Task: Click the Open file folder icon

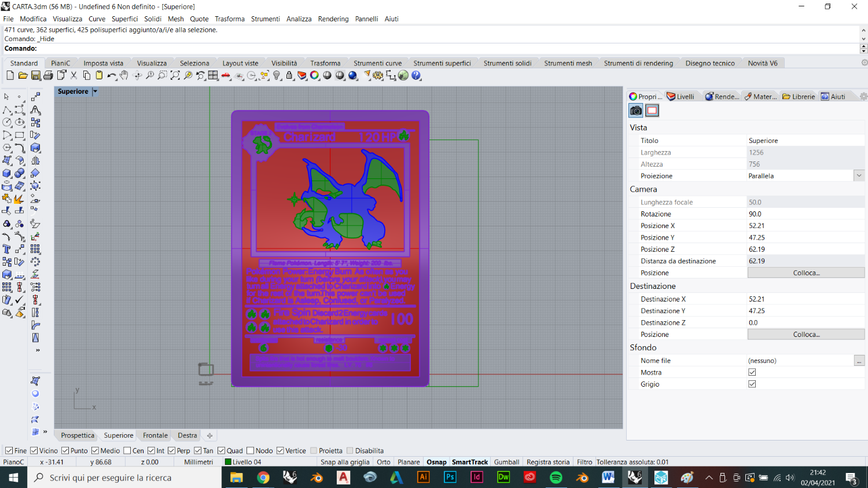Action: pyautogui.click(x=23, y=75)
